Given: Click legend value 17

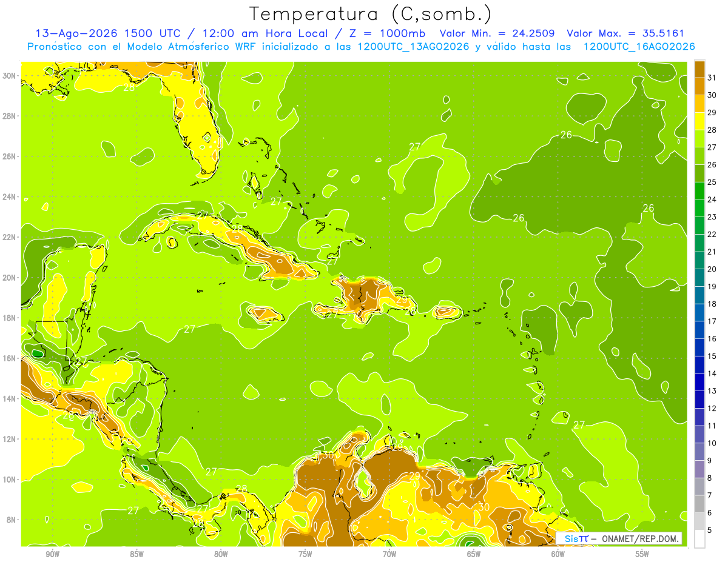Looking at the screenshot, I should coord(712,321).
